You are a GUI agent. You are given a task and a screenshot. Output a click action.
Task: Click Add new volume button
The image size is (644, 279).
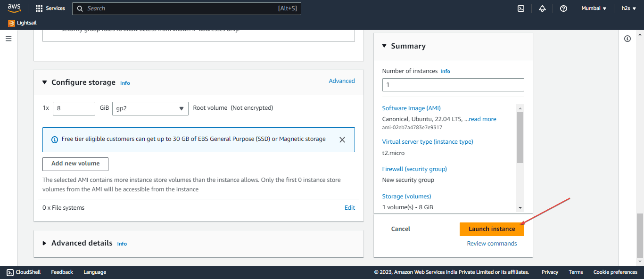point(75,164)
